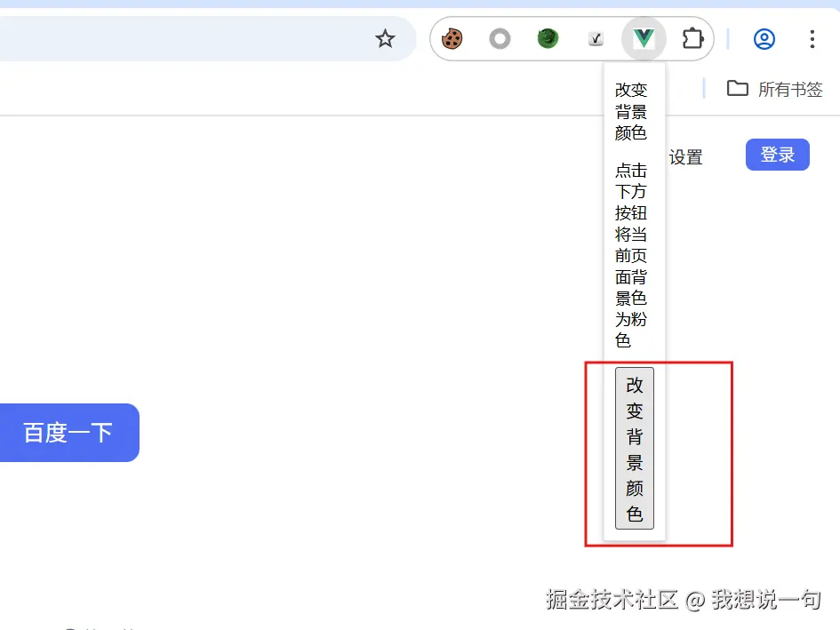This screenshot has width=840, height=630.
Task: Click the popup heading 改变背景颜色
Action: click(631, 111)
